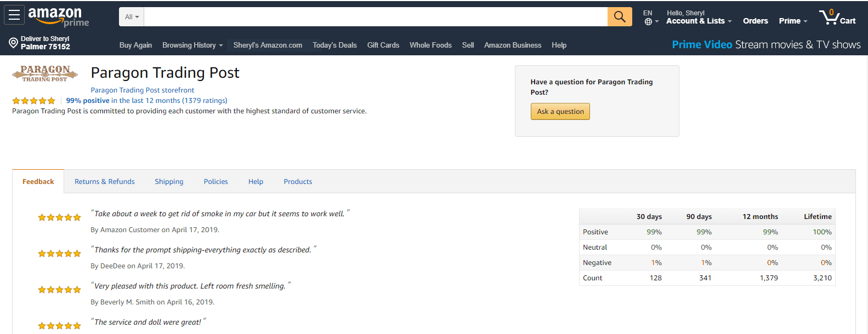Switch to the Shipping tab

[169, 181]
